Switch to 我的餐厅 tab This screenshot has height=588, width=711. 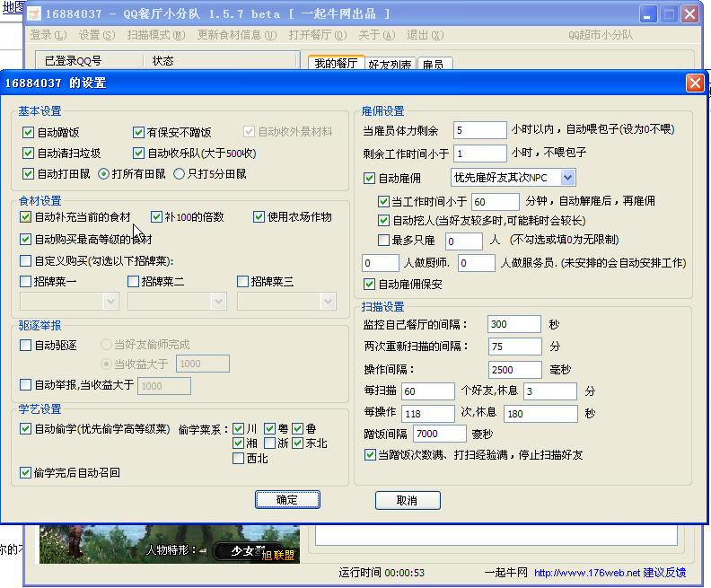[x=336, y=63]
